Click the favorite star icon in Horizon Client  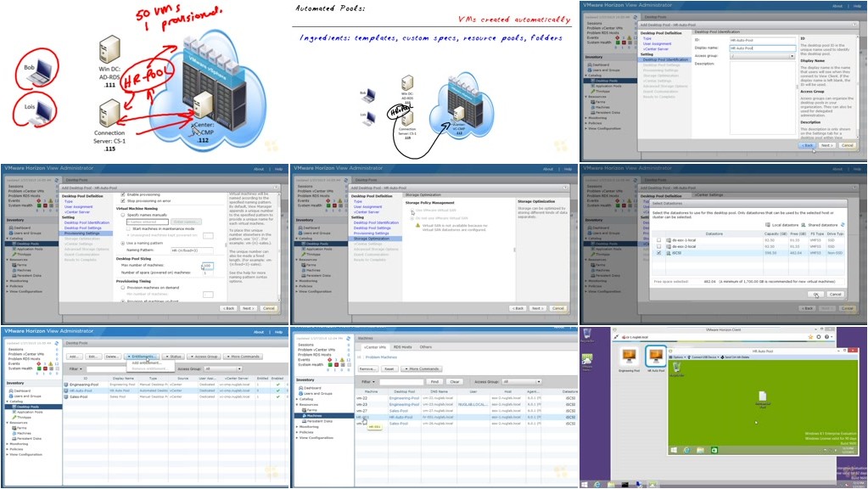pos(810,337)
